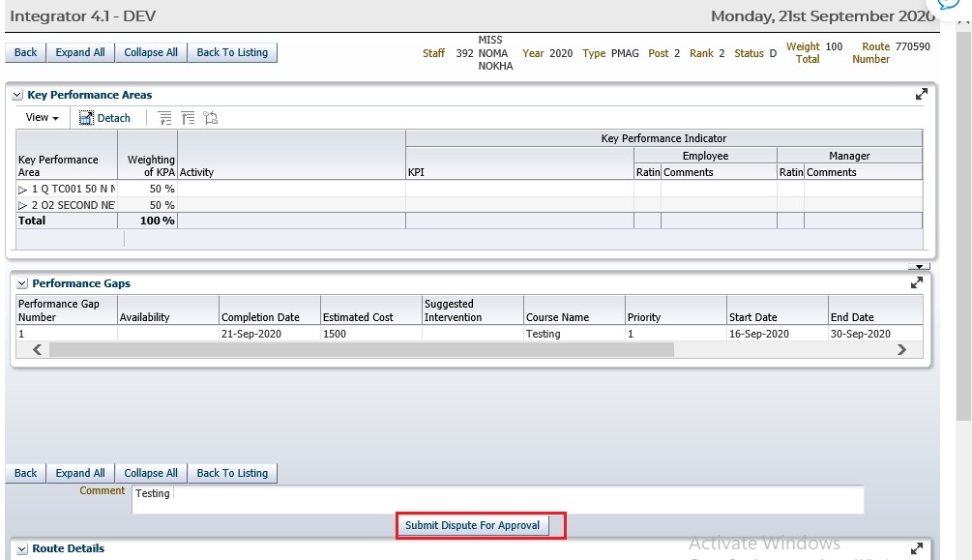The width and height of the screenshot is (972, 560).
Task: Collapse the Route Details section
Action: 22,549
